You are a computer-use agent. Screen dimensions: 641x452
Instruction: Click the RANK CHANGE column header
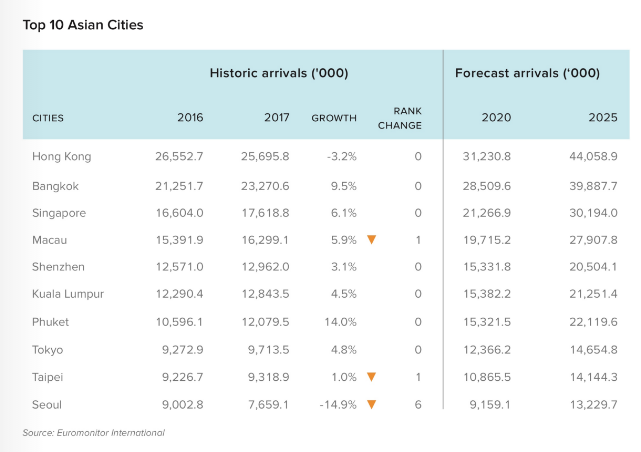[401, 118]
